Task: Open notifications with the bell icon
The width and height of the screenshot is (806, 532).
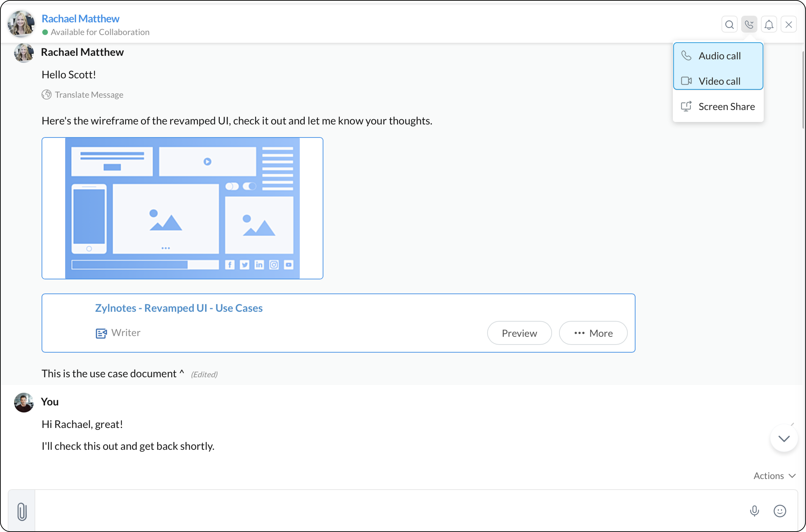Action: tap(769, 25)
